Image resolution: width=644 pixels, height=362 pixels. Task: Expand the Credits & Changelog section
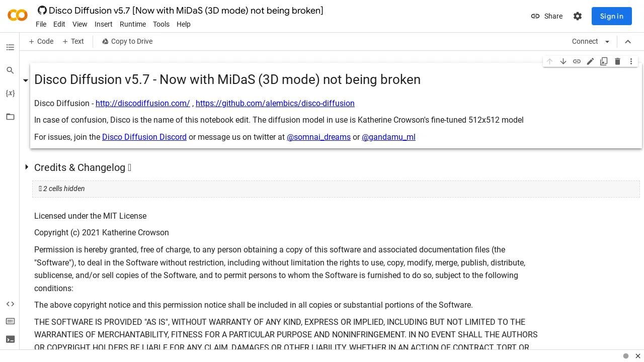click(x=27, y=167)
